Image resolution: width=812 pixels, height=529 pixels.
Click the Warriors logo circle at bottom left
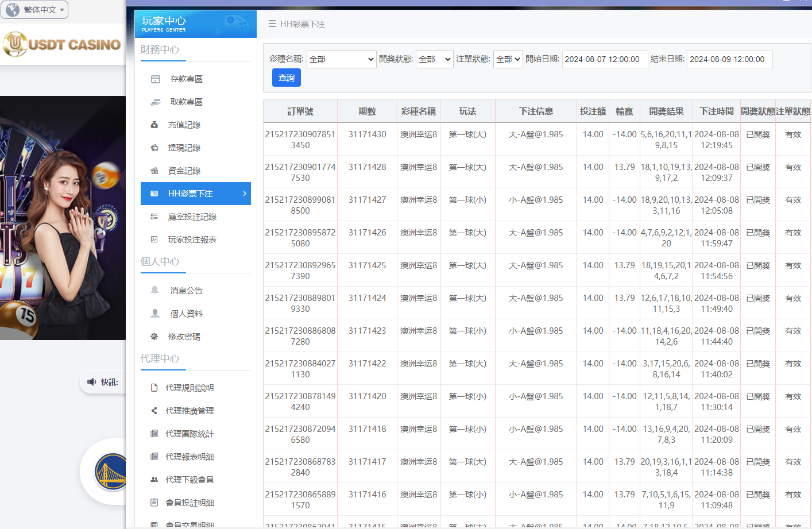pos(111,472)
